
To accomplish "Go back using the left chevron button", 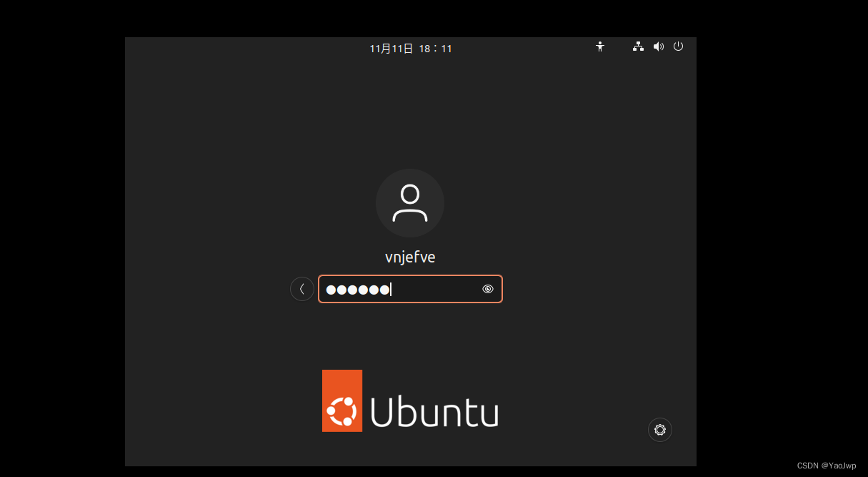I will pyautogui.click(x=302, y=289).
